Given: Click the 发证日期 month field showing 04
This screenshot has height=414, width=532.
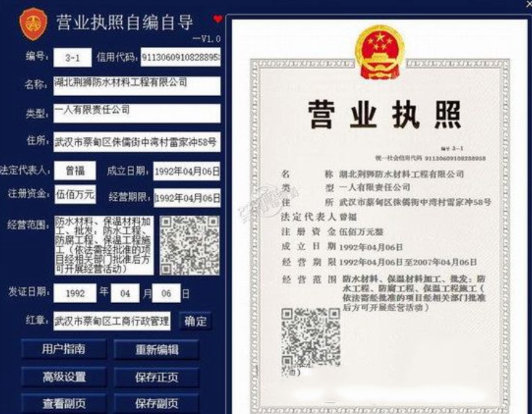Looking at the screenshot, I should (x=125, y=293).
